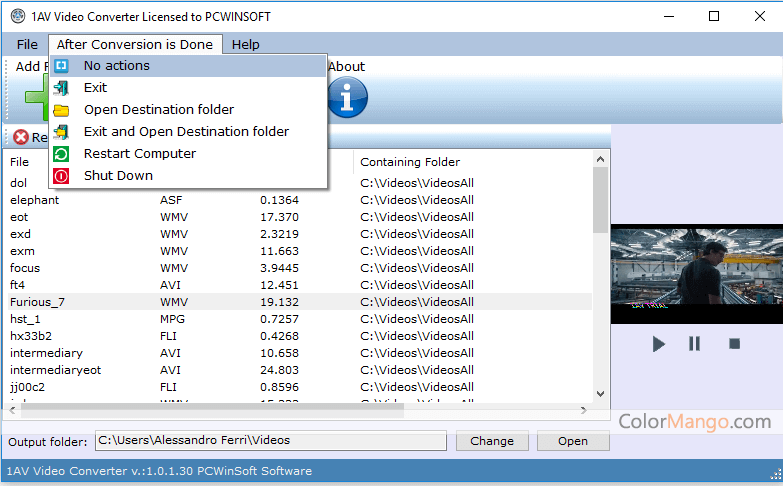
Task: Click the Exit door icon
Action: (x=62, y=88)
